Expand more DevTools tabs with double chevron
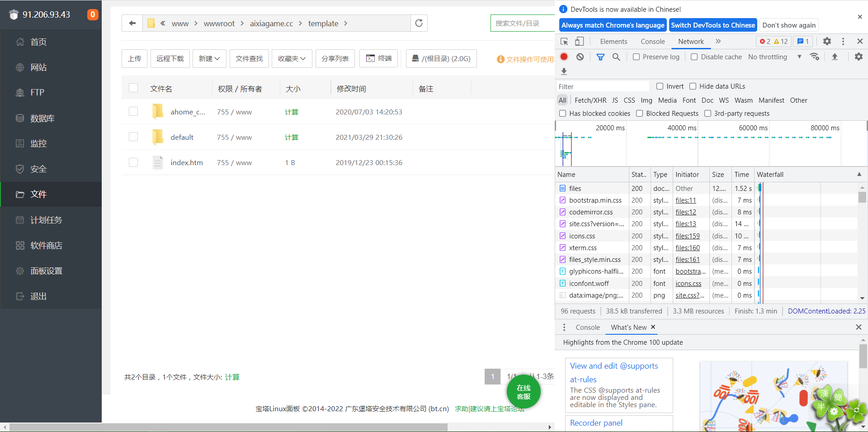 [718, 41]
